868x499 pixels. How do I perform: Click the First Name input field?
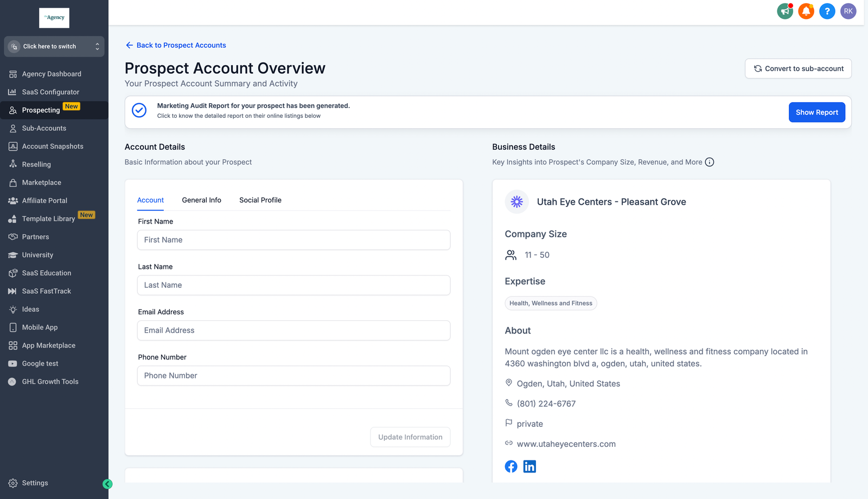coord(293,240)
